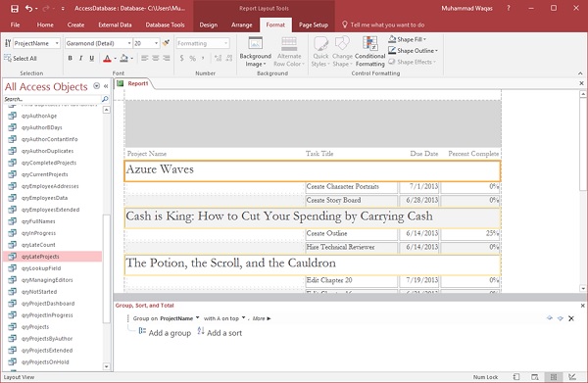Screen dimensions: 588x383
Task: Click the Save icon in title bar
Action: [x=15, y=8]
